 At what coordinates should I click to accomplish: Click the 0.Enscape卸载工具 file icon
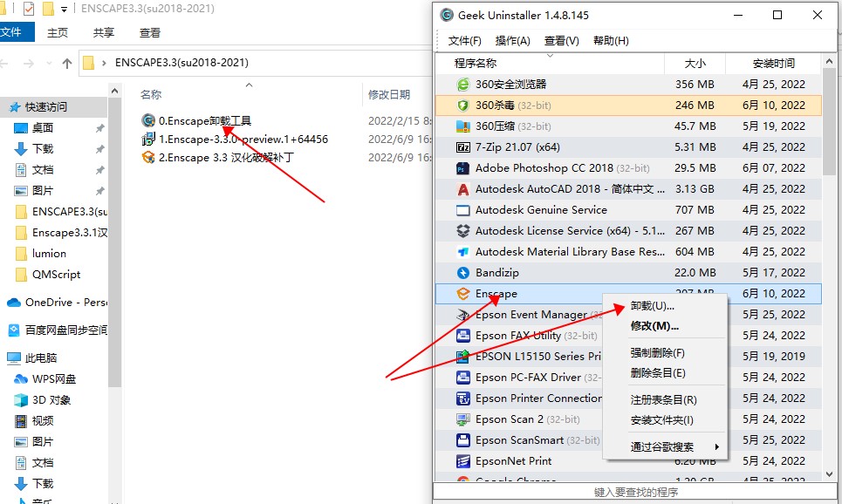(148, 121)
